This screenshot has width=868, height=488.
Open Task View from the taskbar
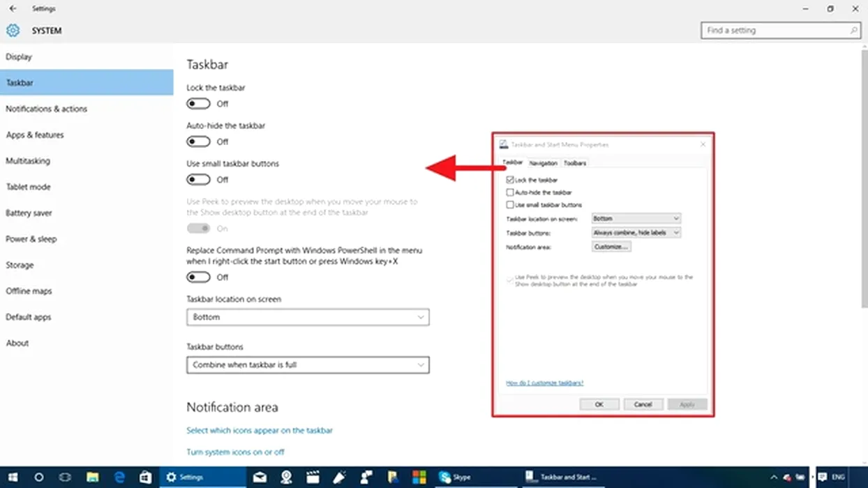click(x=65, y=478)
